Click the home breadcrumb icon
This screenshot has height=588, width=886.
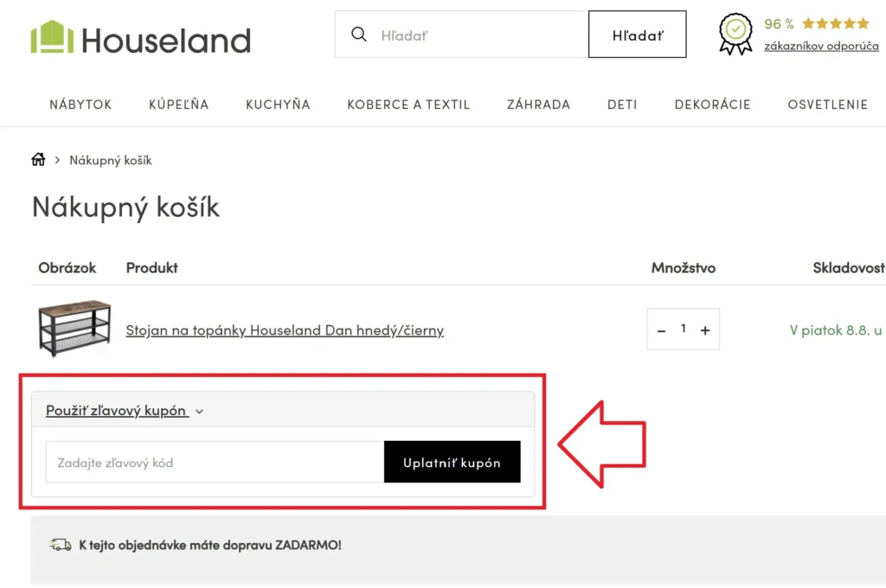(x=38, y=159)
